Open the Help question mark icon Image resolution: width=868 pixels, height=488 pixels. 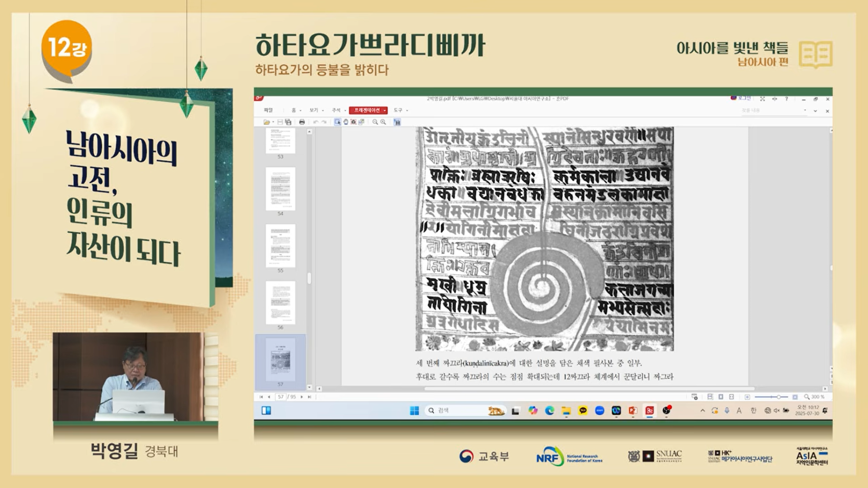pos(787,99)
